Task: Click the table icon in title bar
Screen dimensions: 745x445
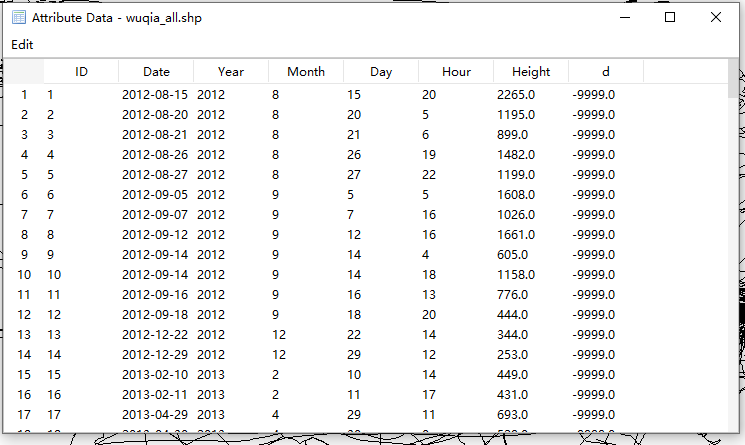Action: pos(19,18)
